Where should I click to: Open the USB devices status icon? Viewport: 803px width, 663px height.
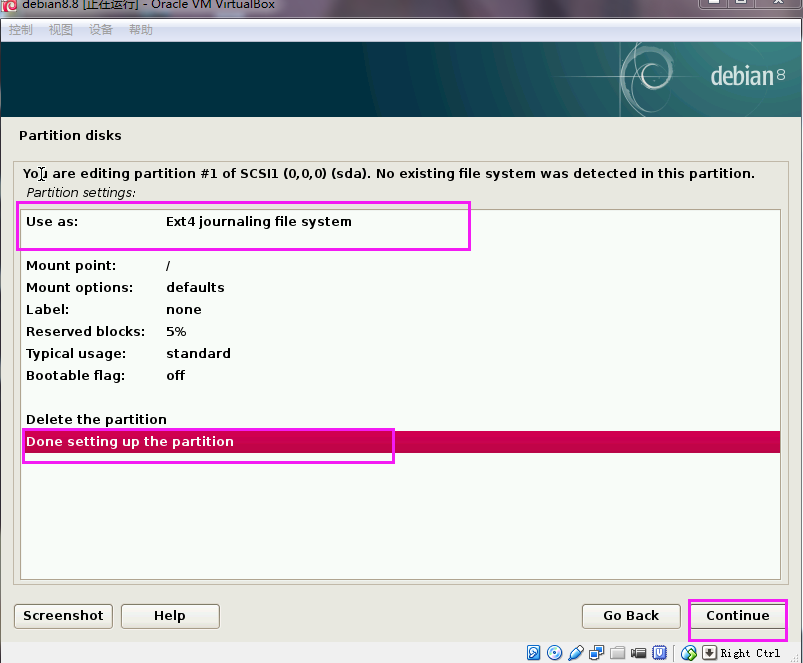coord(575,653)
